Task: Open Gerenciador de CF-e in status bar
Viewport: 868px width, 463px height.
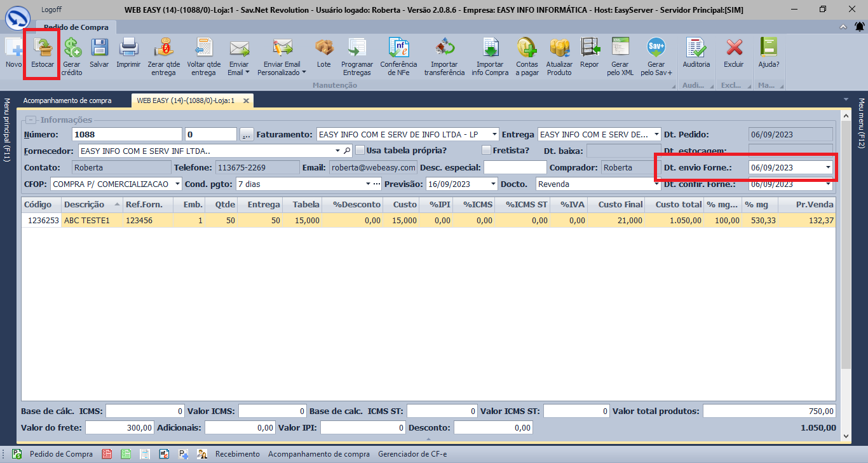Action: (x=412, y=454)
